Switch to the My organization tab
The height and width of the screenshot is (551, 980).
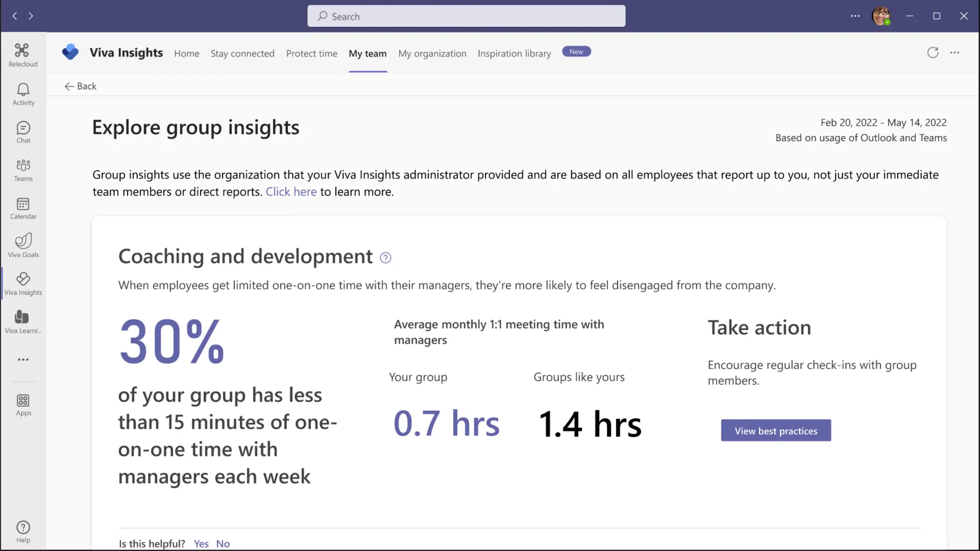tap(432, 54)
